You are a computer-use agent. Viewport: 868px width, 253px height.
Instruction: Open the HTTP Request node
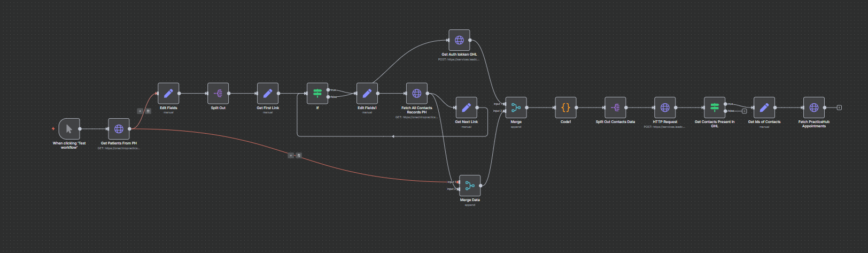[x=665, y=108]
